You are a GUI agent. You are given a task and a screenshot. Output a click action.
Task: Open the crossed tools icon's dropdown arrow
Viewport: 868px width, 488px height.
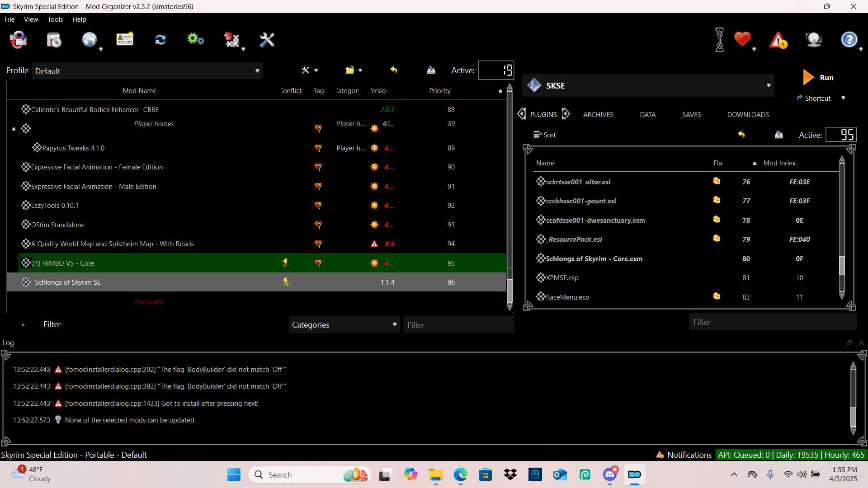[316, 70]
